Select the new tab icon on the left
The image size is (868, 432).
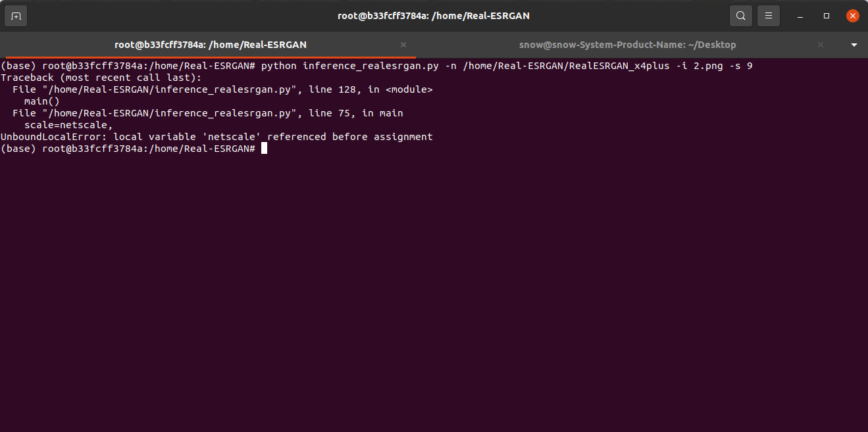pos(15,15)
